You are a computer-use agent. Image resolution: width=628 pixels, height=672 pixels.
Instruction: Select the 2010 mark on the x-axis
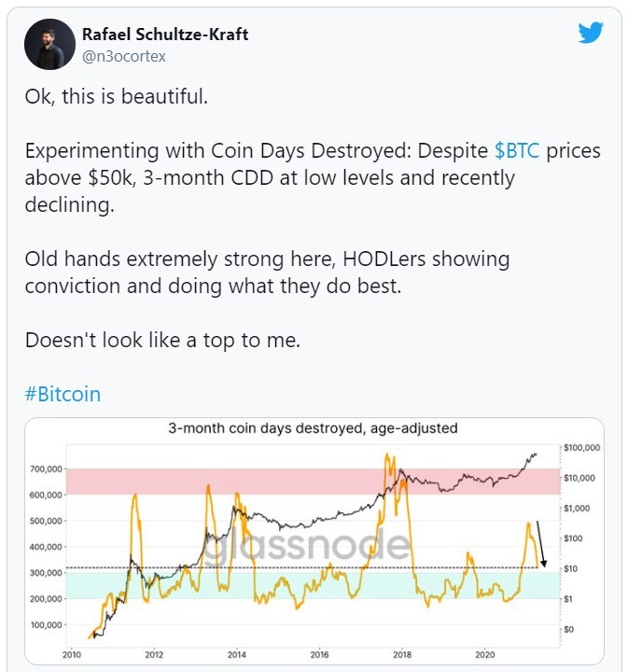click(x=70, y=654)
